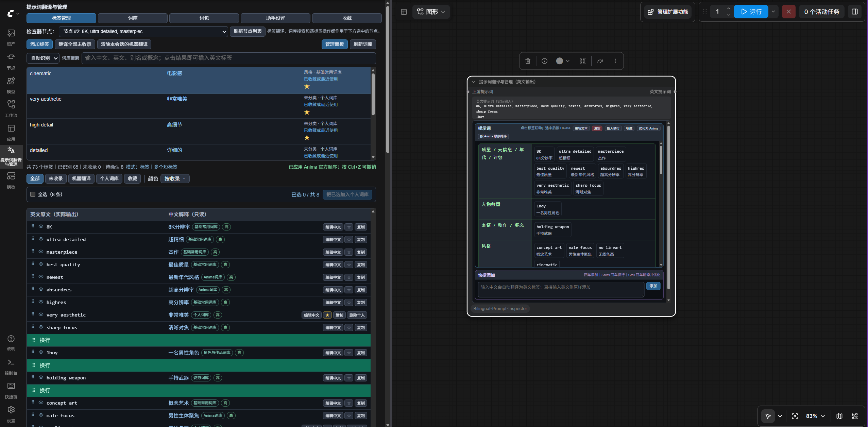The width and height of the screenshot is (868, 427).
Task: Switch to the 收藏 tab
Action: click(x=347, y=18)
